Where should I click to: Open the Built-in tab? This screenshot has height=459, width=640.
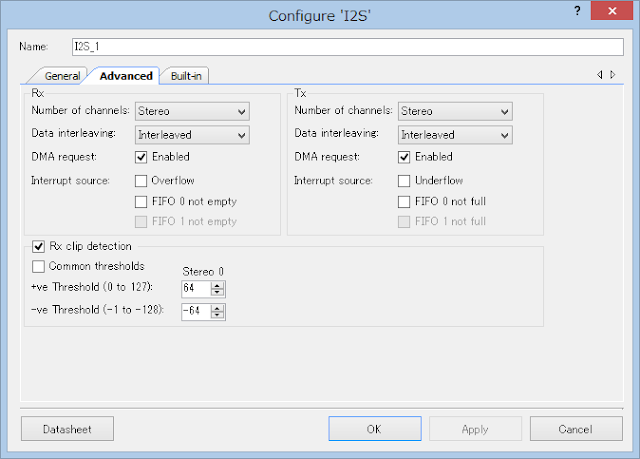[186, 76]
